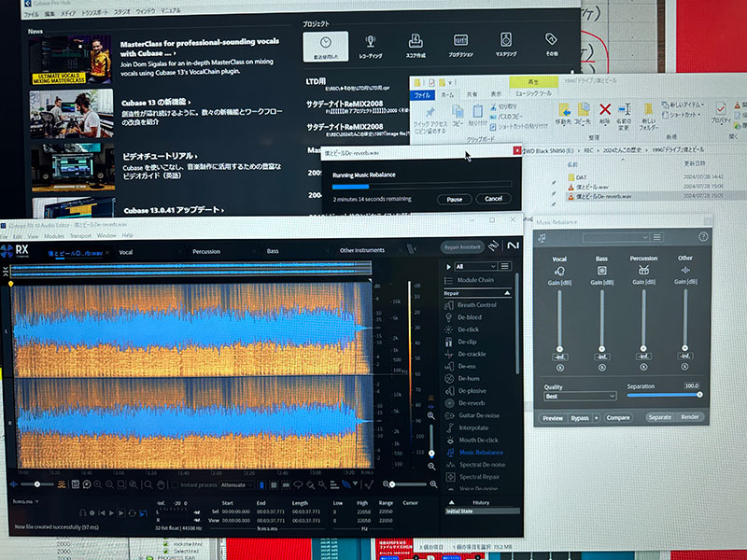Open the De-clip module in RX

coord(461,342)
